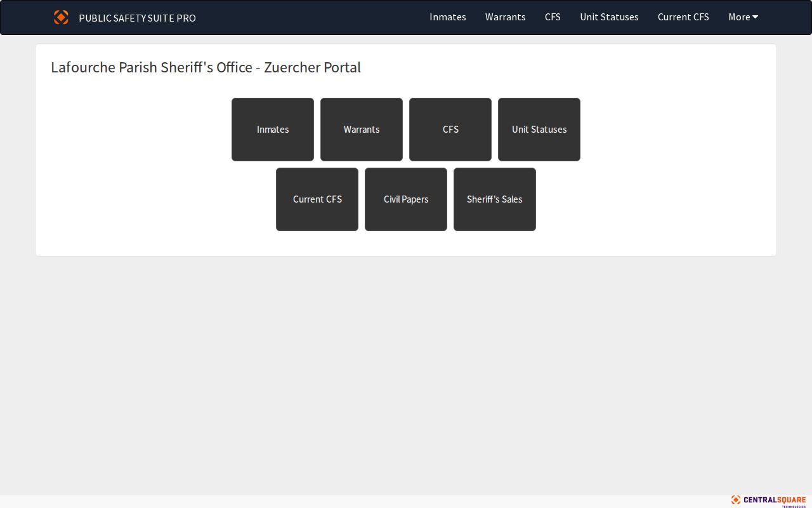Click the Warrants tile button
This screenshot has height=508, width=812.
tap(362, 130)
